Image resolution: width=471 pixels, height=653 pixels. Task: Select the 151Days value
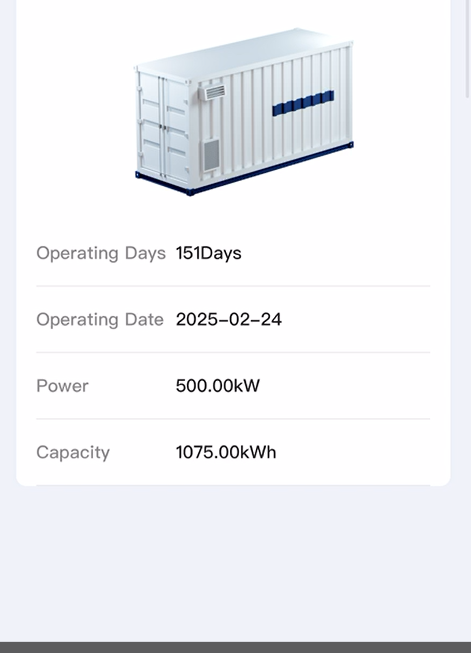click(209, 253)
